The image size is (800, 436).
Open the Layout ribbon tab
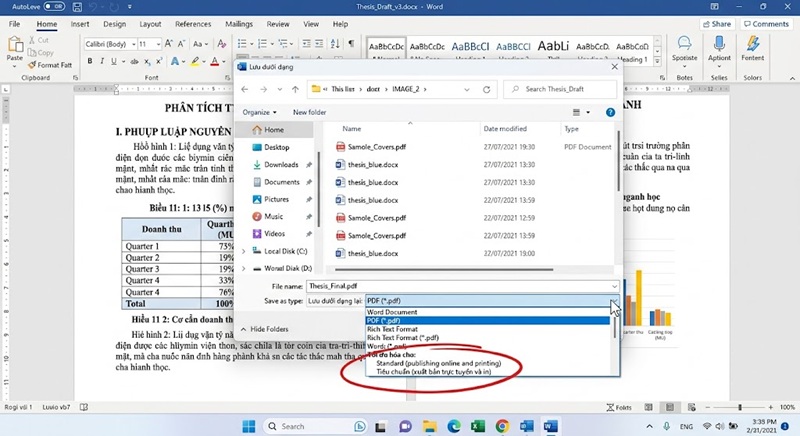click(150, 24)
